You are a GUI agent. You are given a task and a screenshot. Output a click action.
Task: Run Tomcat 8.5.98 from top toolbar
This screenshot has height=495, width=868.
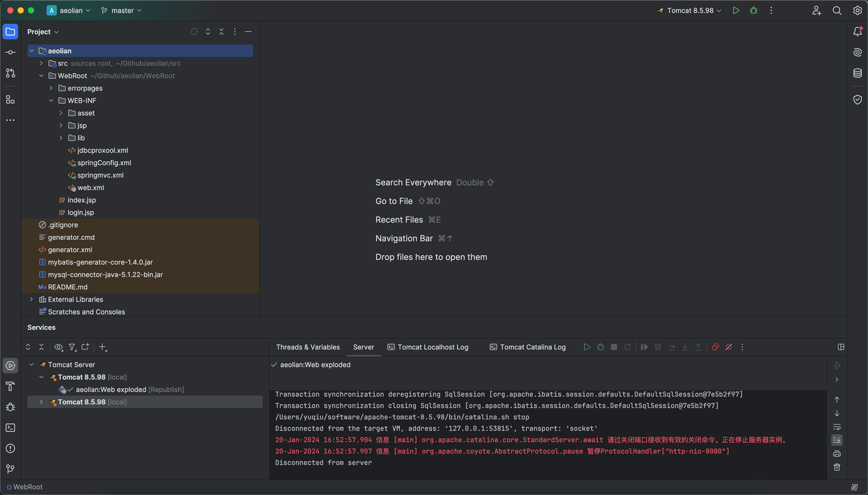point(736,10)
